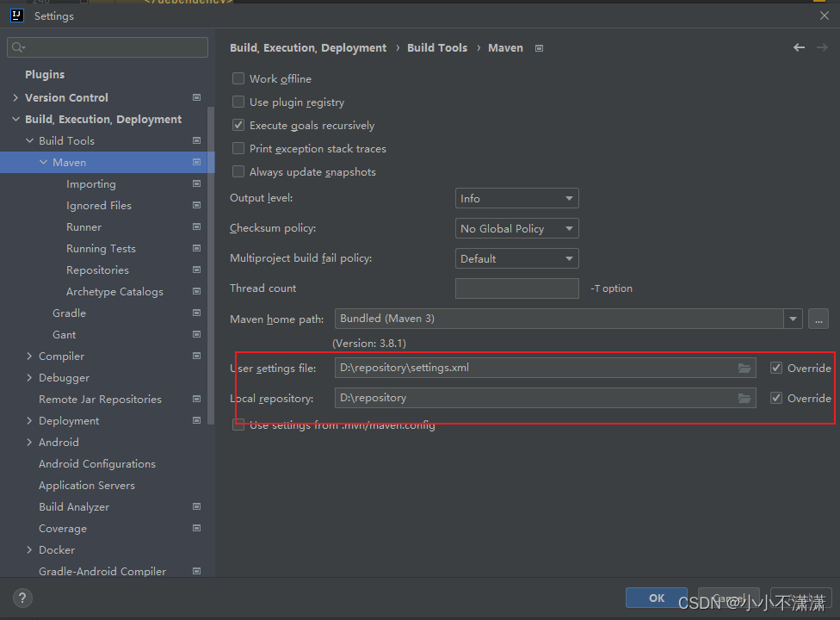
Task: Click the User settings file path field
Action: click(x=546, y=369)
